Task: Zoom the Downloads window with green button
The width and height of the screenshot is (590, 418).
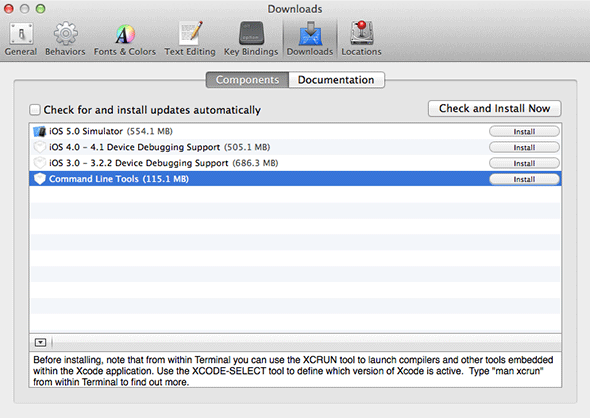Action: click(40, 8)
